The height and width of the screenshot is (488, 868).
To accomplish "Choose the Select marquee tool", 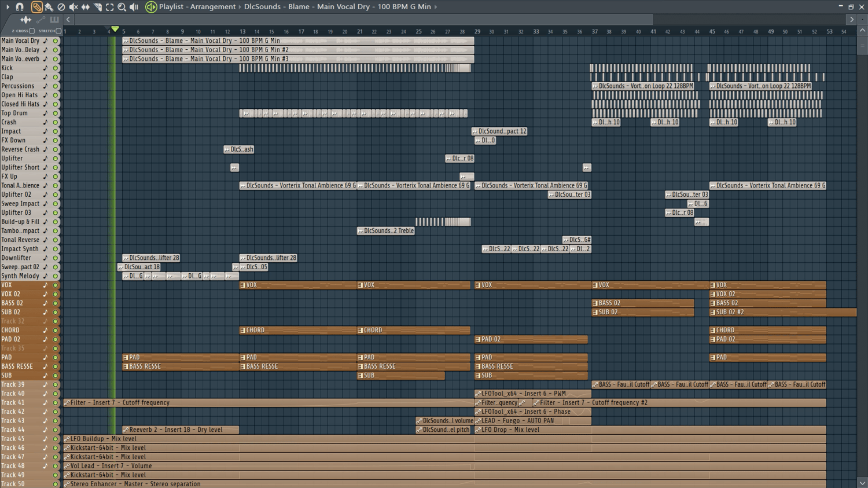I will 110,7.
